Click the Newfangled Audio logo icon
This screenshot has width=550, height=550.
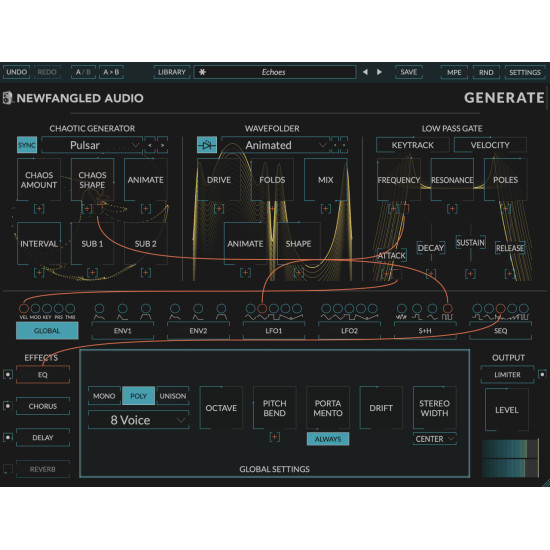point(7,98)
